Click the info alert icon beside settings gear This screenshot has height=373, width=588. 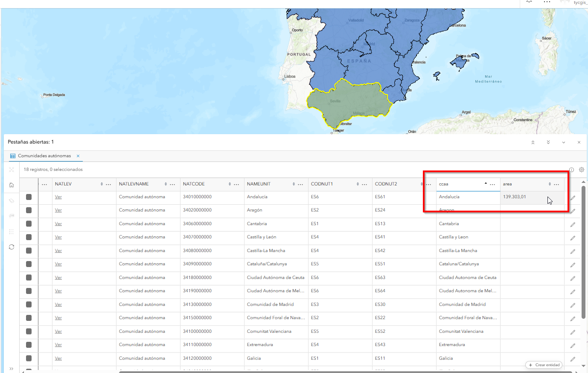coord(571,170)
